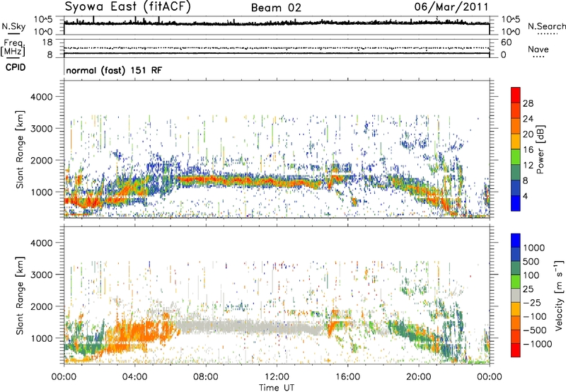Click the velocity colorbar tick '500'

click(531, 262)
